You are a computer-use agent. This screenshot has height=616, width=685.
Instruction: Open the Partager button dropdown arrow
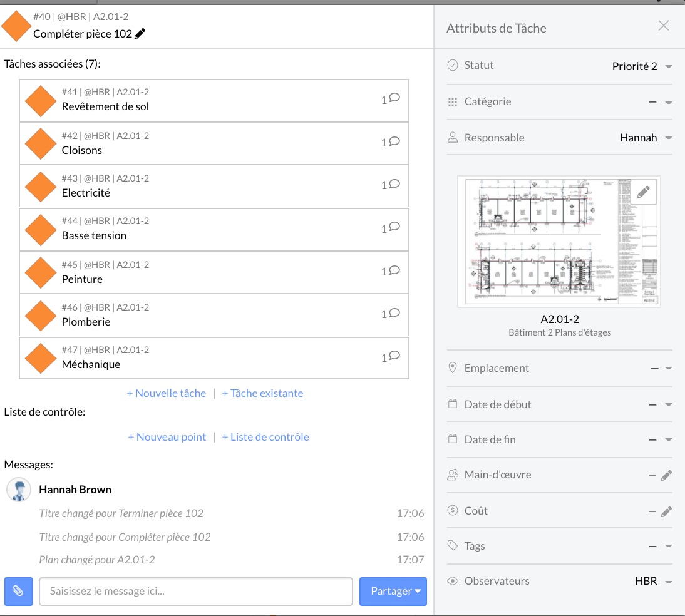pyautogui.click(x=418, y=591)
